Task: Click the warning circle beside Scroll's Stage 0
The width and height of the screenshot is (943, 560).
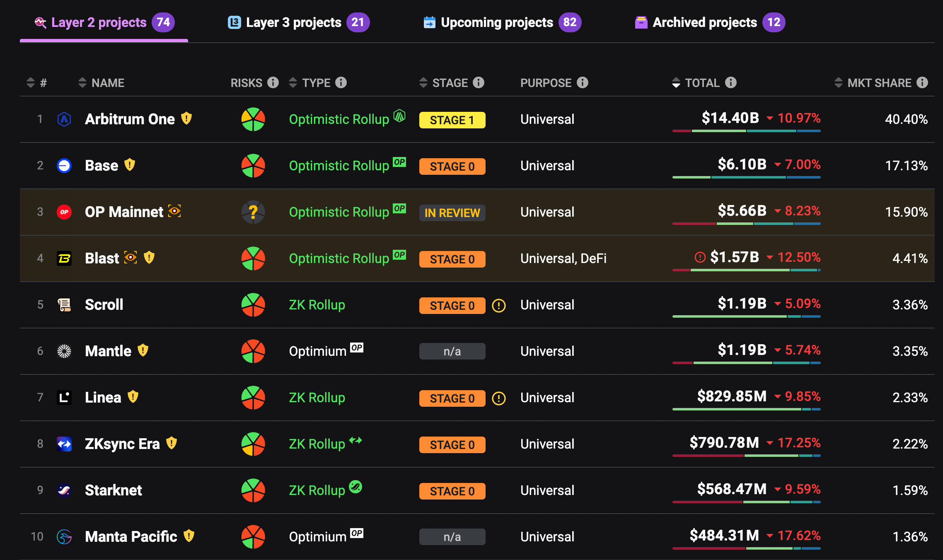Action: (x=498, y=306)
